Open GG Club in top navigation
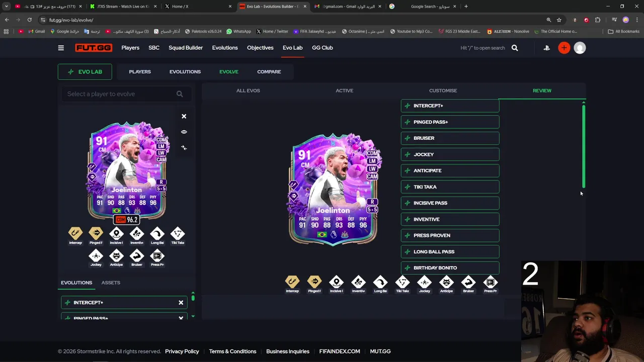Screen dimensions: 644x362 [323, 48]
